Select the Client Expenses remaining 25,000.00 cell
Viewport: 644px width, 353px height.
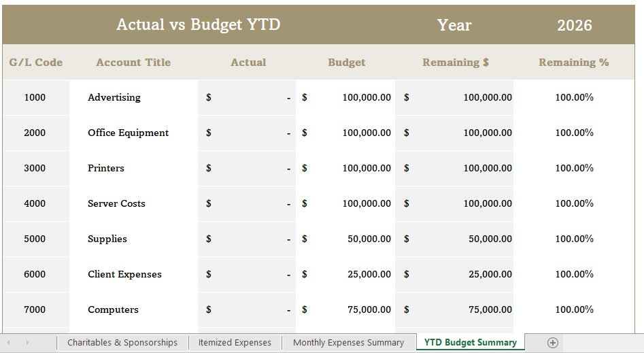[454, 274]
